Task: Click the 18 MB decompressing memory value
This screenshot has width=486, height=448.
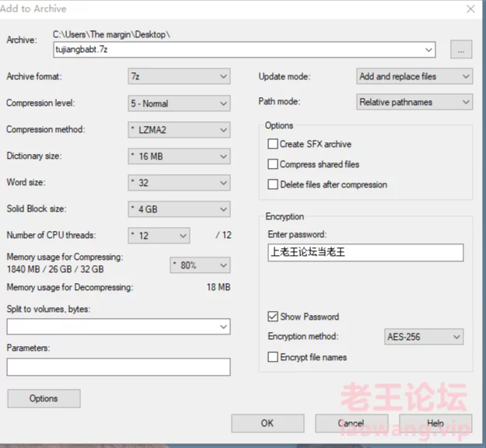Action: coord(219,287)
